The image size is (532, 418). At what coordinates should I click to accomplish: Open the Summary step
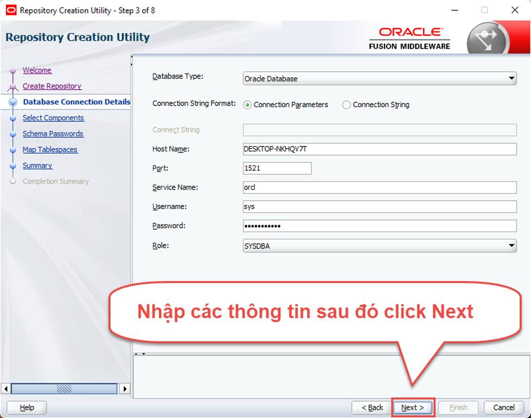[x=38, y=165]
